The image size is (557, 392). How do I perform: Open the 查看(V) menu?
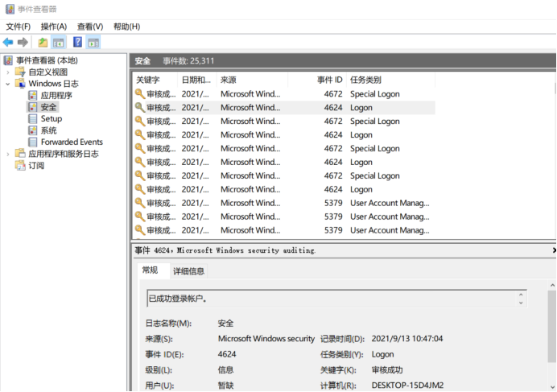click(x=90, y=27)
